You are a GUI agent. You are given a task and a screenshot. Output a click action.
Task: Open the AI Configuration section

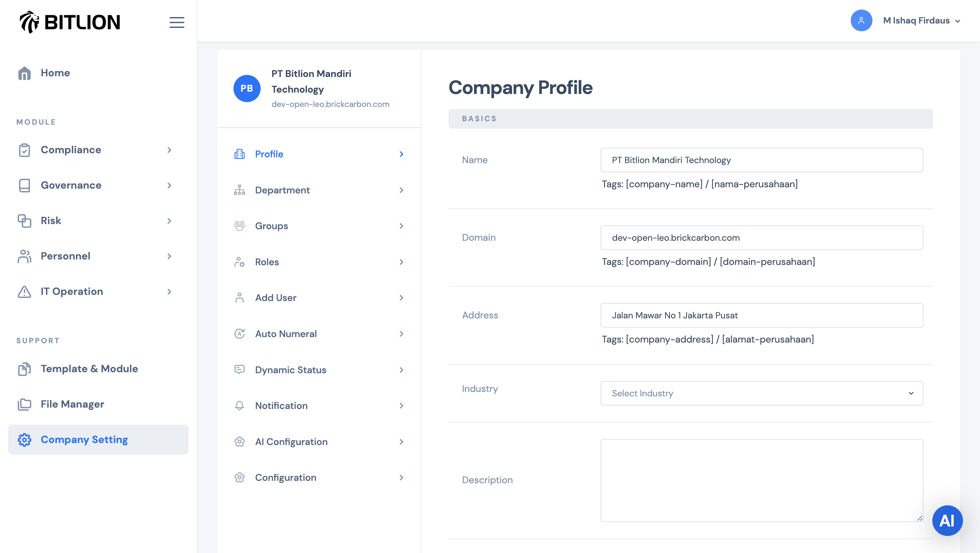pos(319,442)
